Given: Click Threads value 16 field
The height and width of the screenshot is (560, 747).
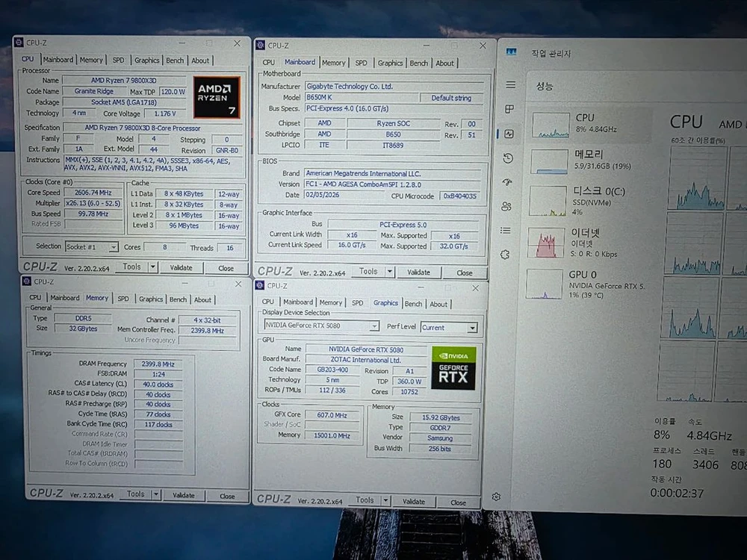Looking at the screenshot, I should pyautogui.click(x=229, y=248).
